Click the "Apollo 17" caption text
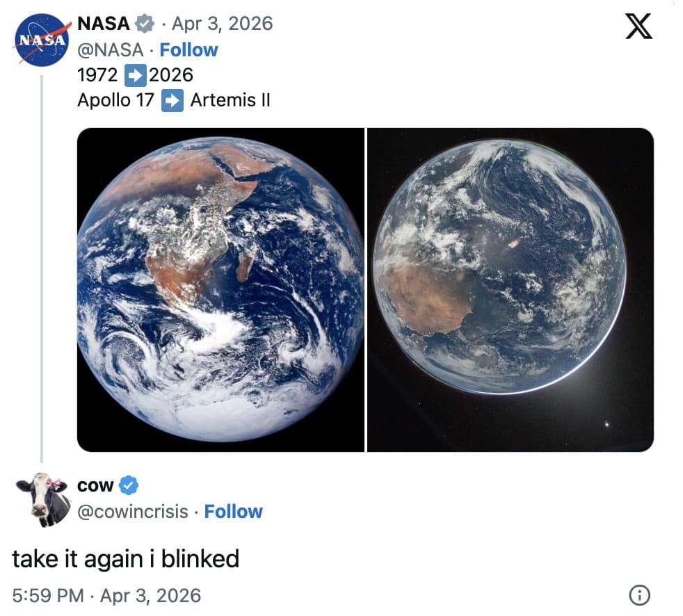 coord(115,100)
